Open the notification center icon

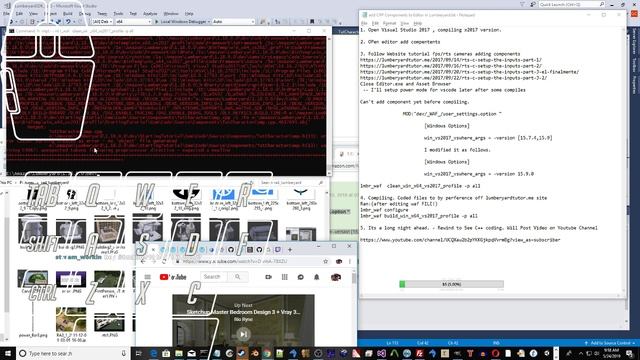(x=629, y=353)
